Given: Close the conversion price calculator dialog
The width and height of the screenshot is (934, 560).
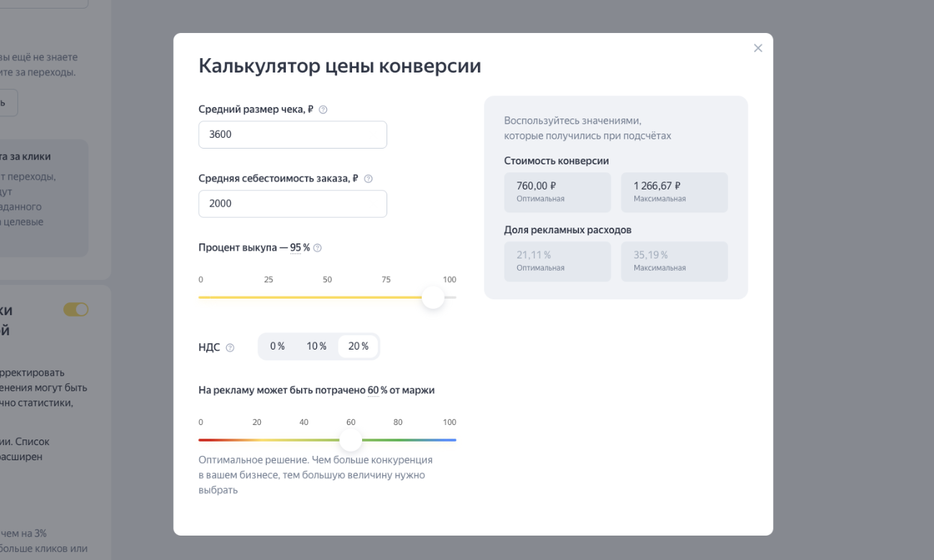Looking at the screenshot, I should [758, 48].
